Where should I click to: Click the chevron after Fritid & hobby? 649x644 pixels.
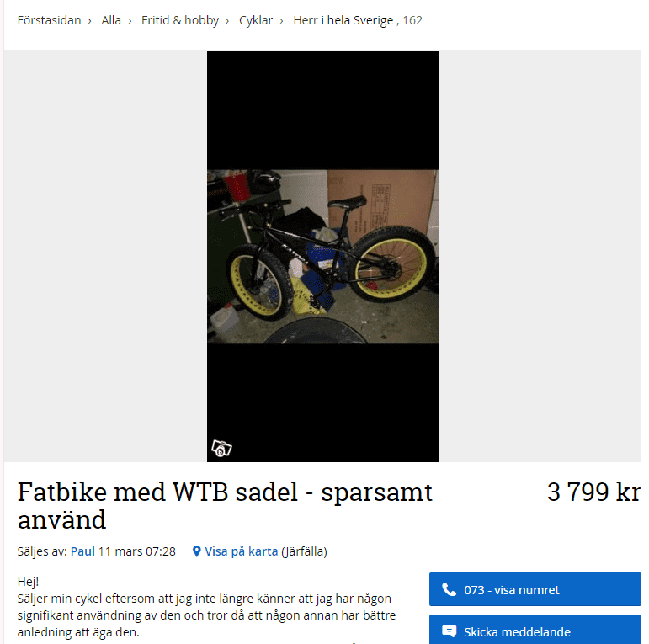click(227, 21)
